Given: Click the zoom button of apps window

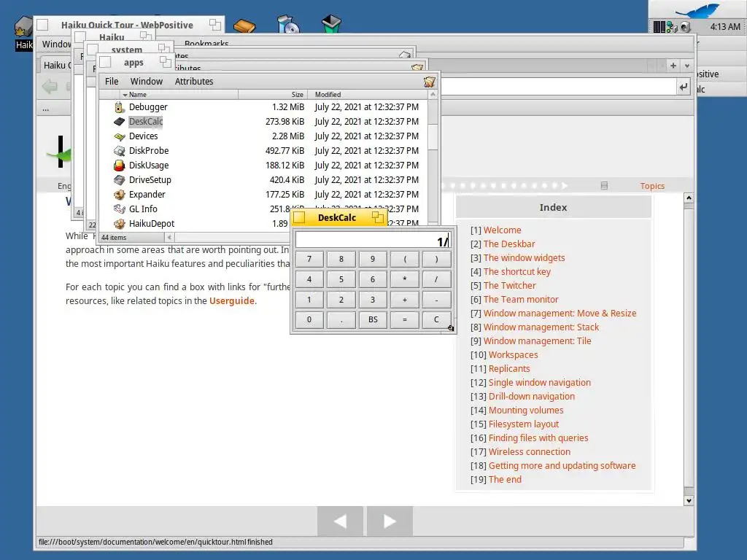Looking at the screenshot, I should [x=166, y=62].
